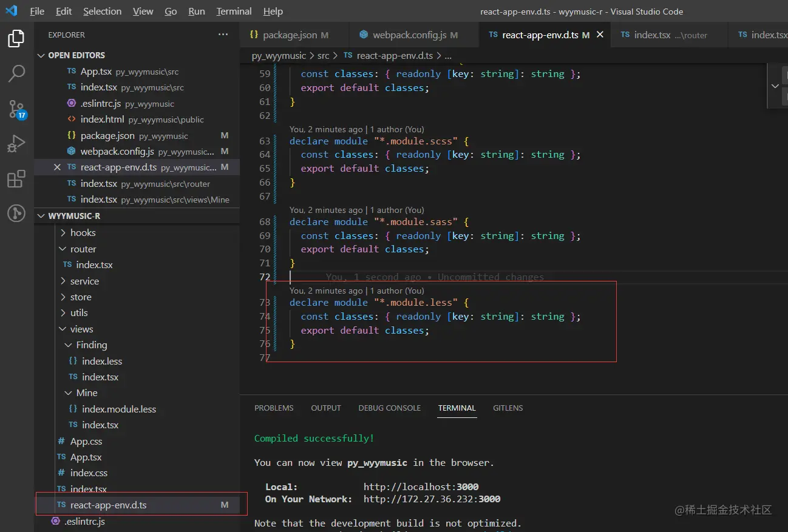Close react-app-env.d.ts in Open Editors list
The image size is (788, 532).
(57, 167)
